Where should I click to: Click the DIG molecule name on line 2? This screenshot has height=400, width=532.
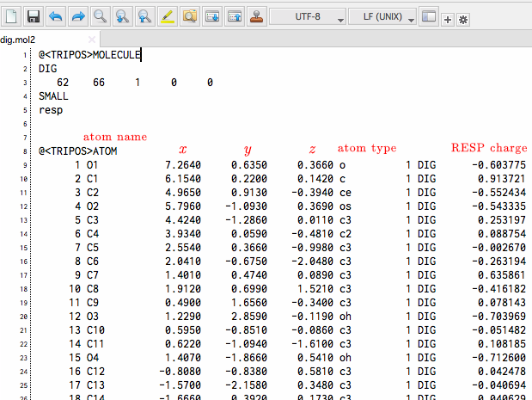[48, 69]
